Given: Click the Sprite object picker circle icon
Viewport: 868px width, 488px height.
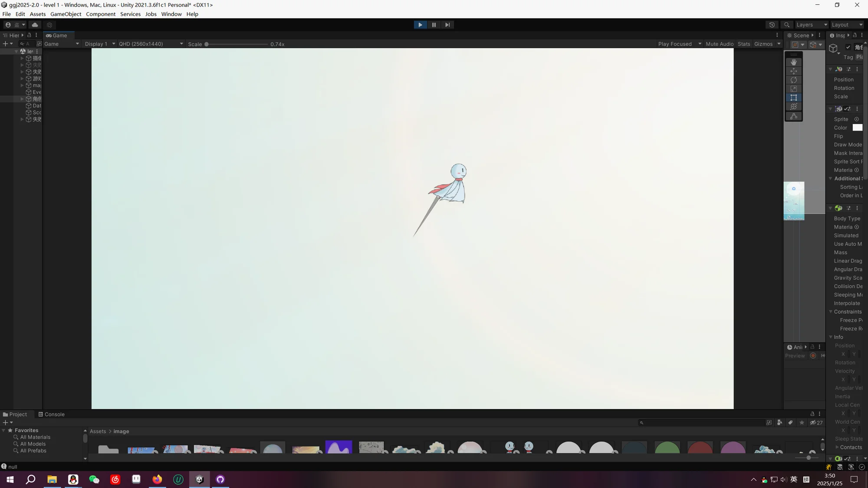Looking at the screenshot, I should click(x=857, y=119).
